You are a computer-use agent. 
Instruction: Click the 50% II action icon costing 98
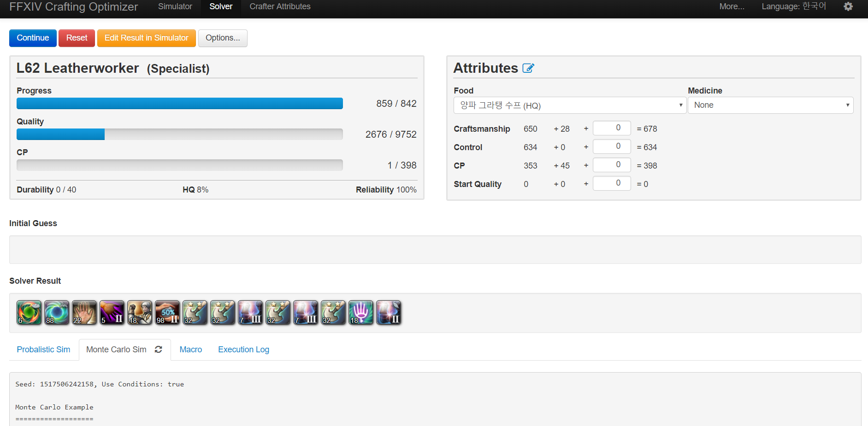[x=167, y=313]
